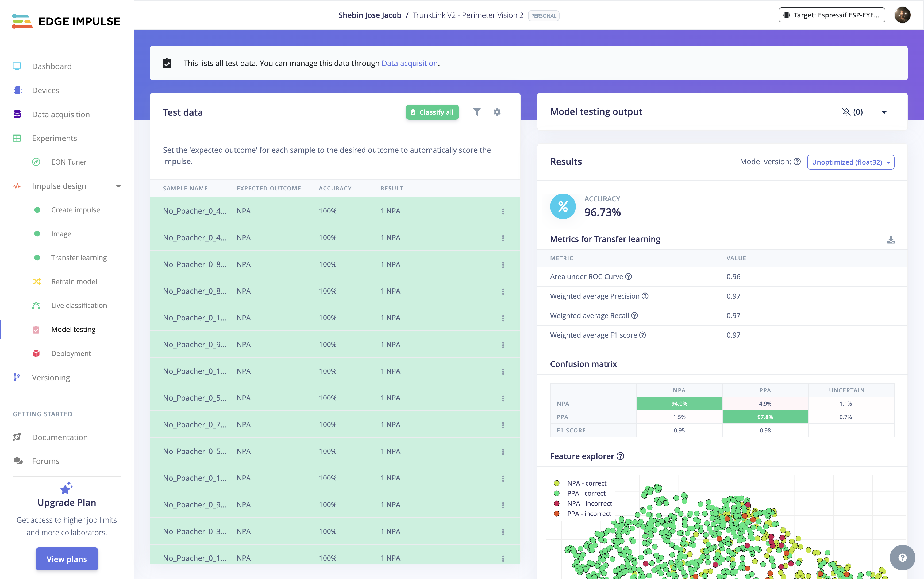924x579 pixels.
Task: Open the Test data settings gear
Action: pyautogui.click(x=497, y=112)
